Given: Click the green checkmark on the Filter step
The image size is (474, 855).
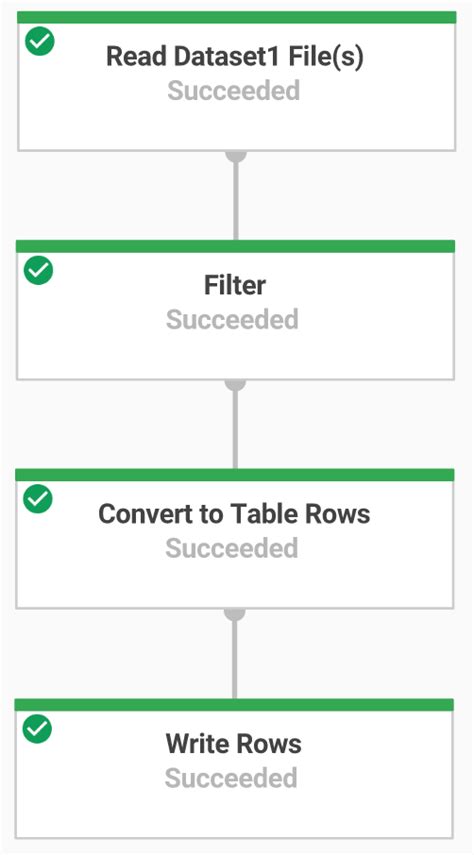Looking at the screenshot, I should coord(39,271).
